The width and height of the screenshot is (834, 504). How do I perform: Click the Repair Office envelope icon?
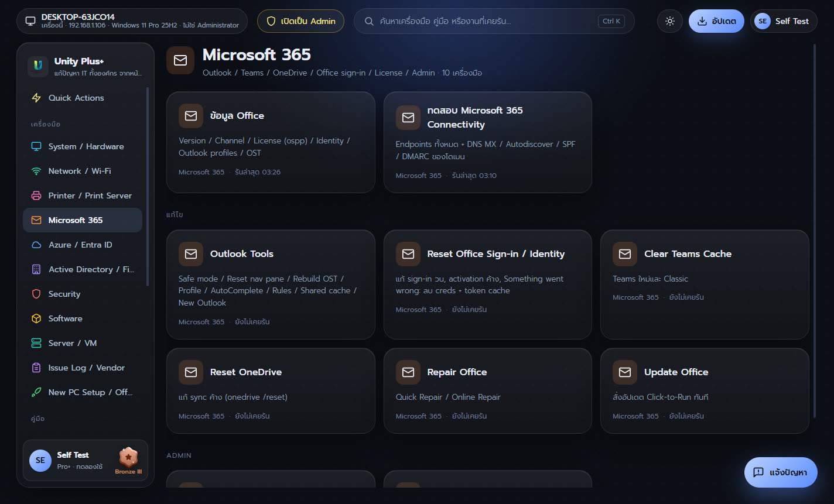408,372
